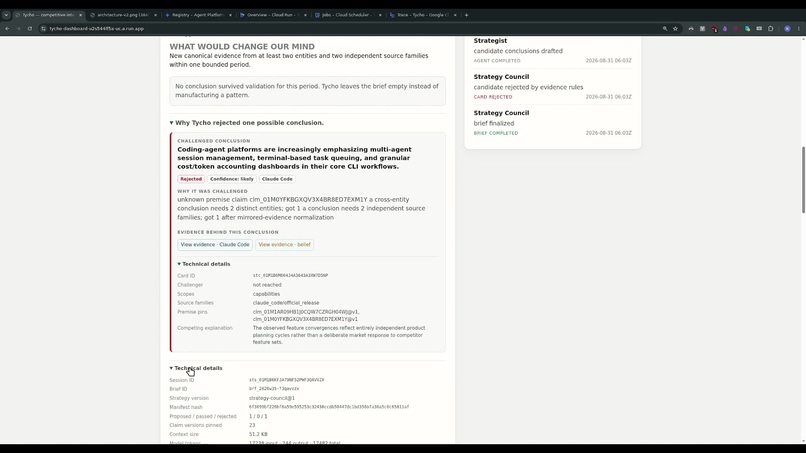Switch to the Tycho competitive tab
806x453 pixels.
click(x=48, y=15)
